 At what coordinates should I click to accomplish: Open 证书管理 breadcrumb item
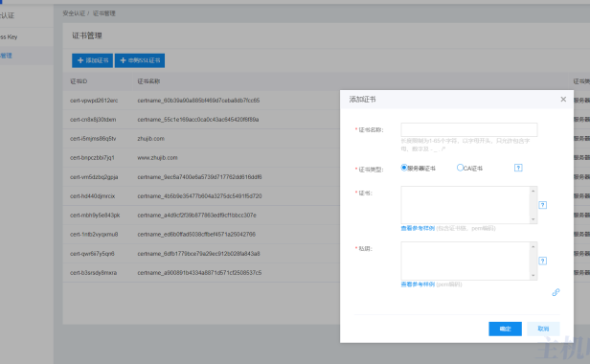pyautogui.click(x=103, y=13)
